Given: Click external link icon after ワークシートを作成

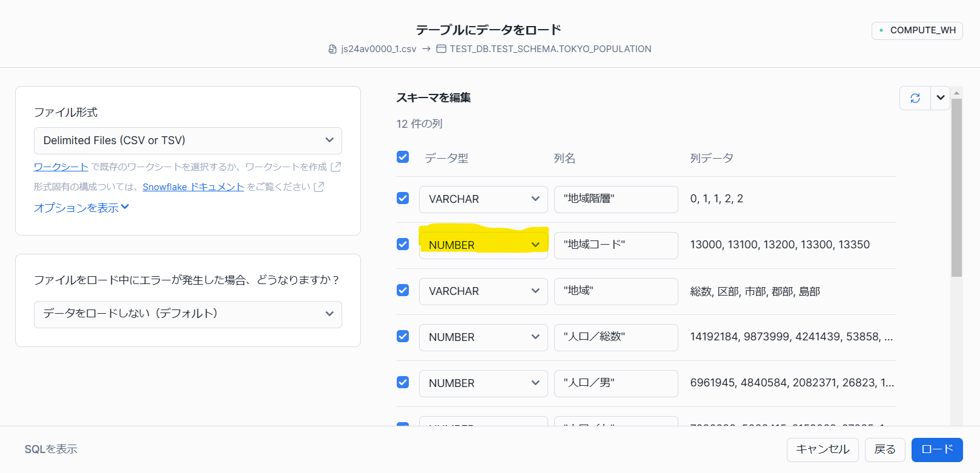Looking at the screenshot, I should (336, 167).
